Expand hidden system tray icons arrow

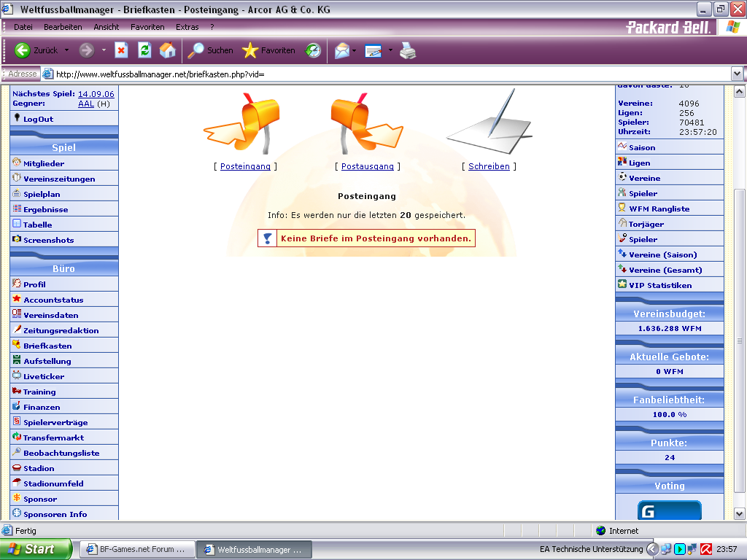pos(652,549)
